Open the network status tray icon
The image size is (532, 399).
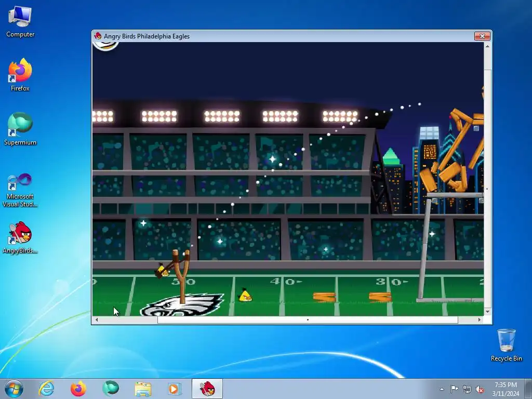(x=467, y=389)
